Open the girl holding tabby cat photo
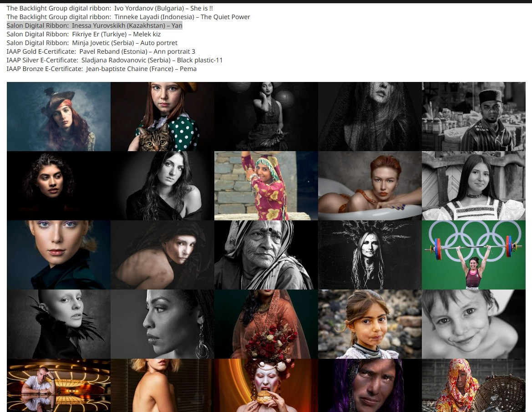This screenshot has width=532, height=412. pos(162,117)
